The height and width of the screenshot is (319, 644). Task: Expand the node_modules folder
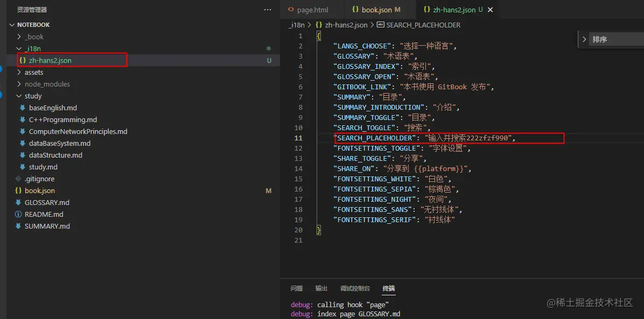(x=19, y=84)
